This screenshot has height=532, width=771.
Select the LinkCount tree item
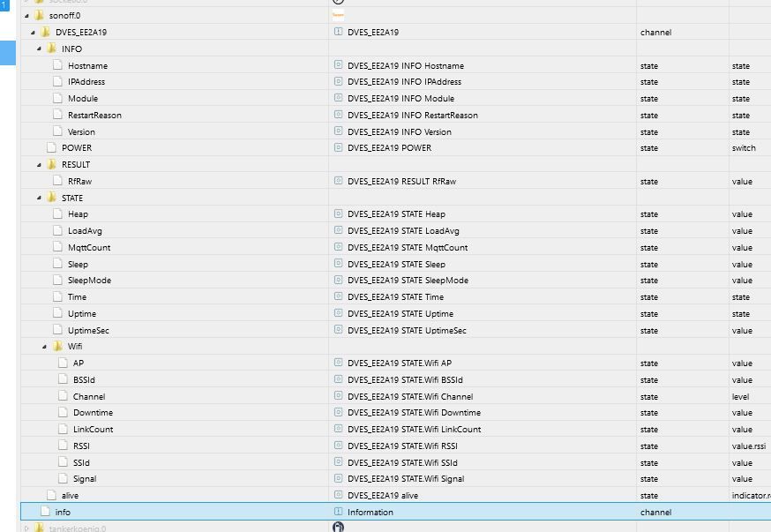tap(93, 430)
